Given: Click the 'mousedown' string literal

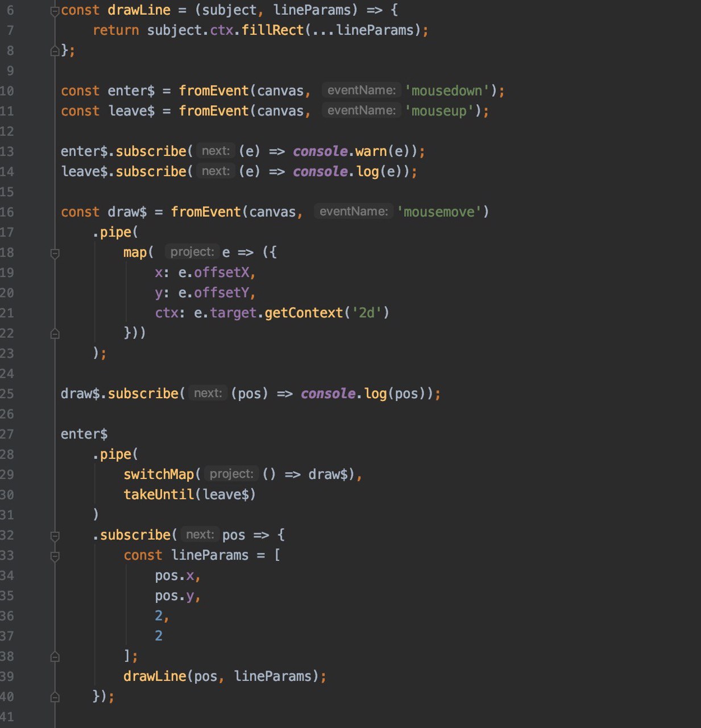Looking at the screenshot, I should 446,91.
